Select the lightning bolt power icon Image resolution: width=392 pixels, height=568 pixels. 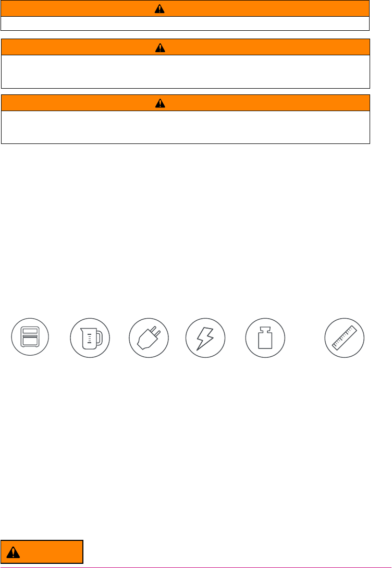click(205, 338)
